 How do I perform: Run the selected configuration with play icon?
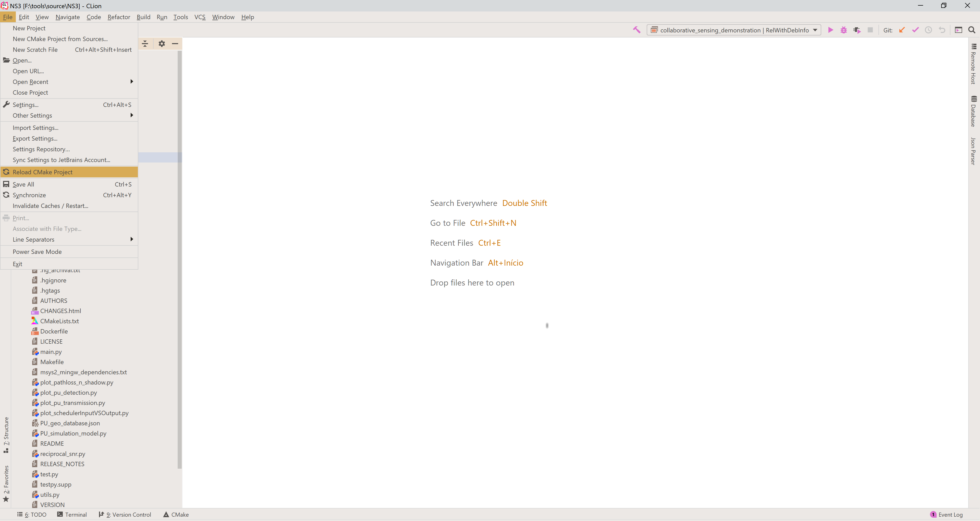pos(830,30)
